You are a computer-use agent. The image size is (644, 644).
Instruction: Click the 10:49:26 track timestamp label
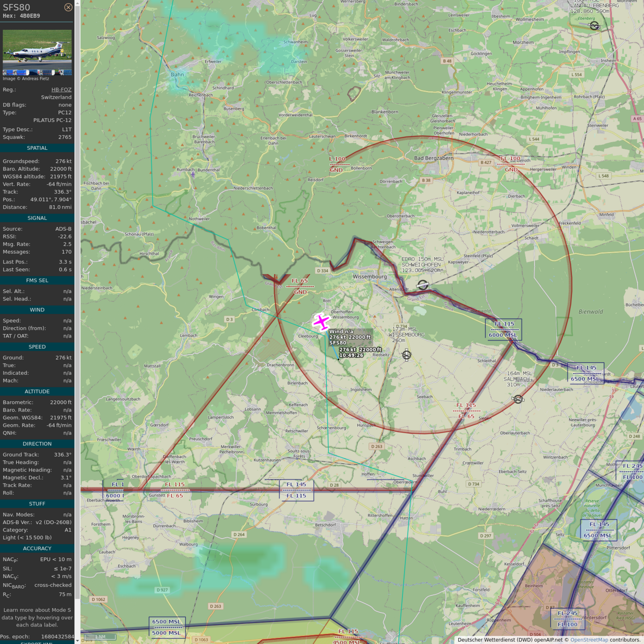[351, 356]
